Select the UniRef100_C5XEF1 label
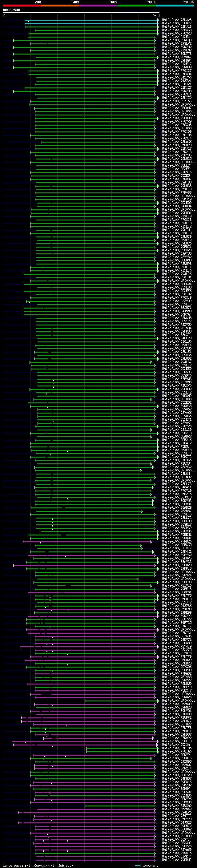 (x=177, y=419)
